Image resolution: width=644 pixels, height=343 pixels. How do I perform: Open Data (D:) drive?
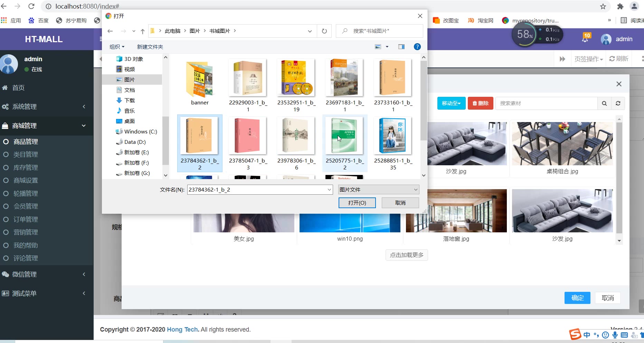pos(131,142)
